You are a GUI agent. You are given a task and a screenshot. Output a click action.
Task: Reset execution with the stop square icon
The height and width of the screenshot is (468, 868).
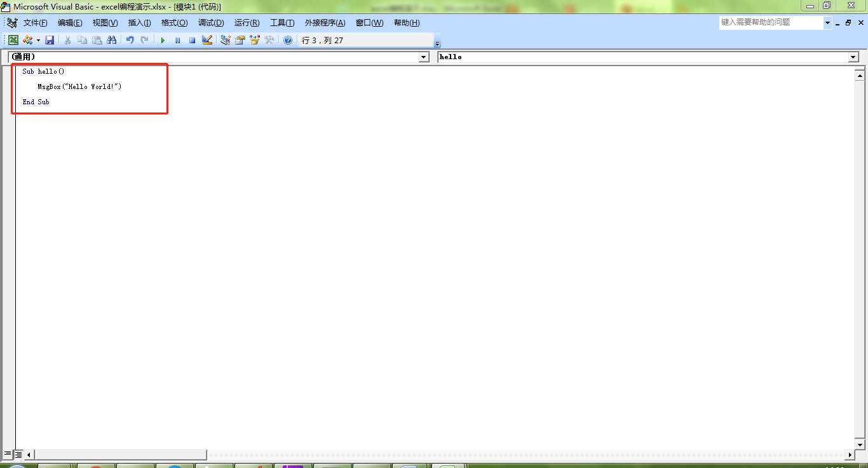click(x=192, y=40)
